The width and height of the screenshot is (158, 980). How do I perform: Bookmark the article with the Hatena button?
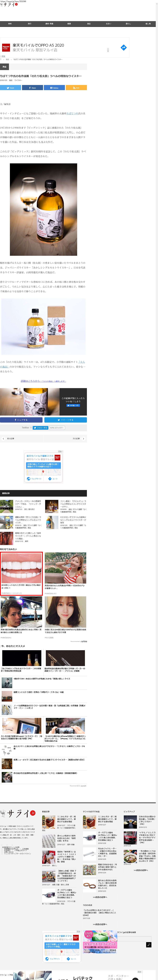click(x=54, y=88)
